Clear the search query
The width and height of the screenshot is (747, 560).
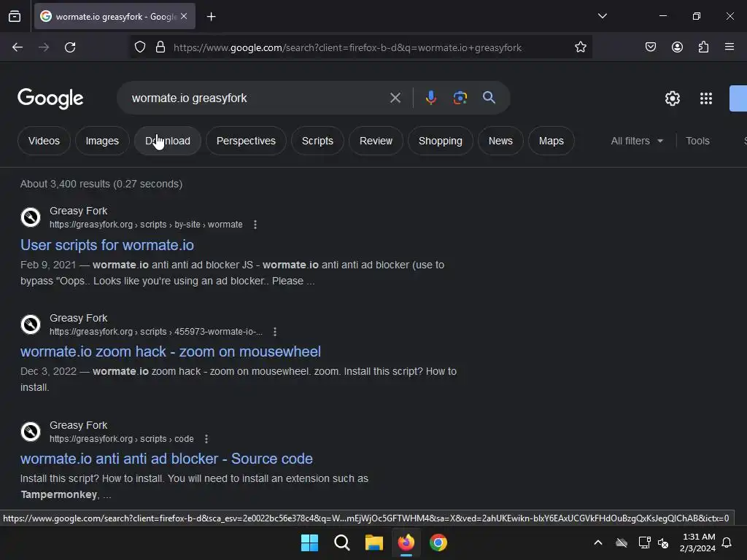(395, 98)
